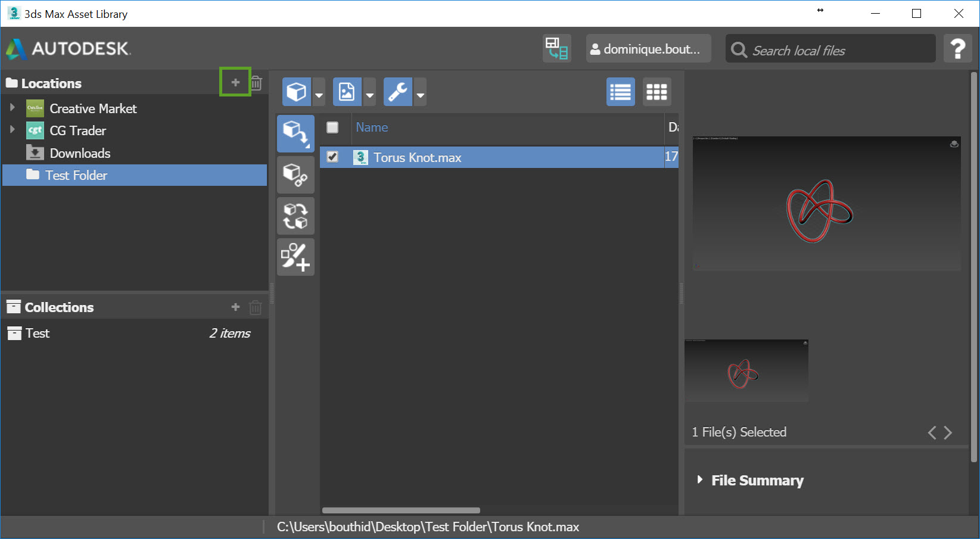Minimize the Asset Library window
980x539 pixels.
(x=875, y=14)
